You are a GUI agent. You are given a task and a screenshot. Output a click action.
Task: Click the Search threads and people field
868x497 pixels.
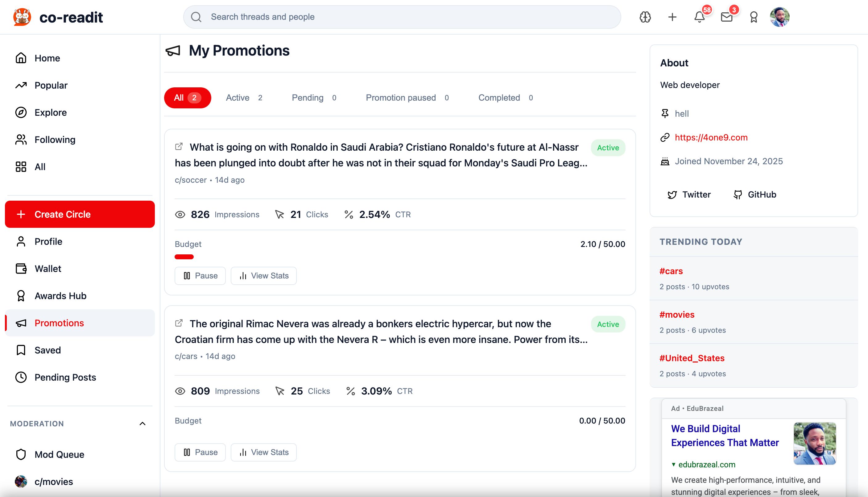[402, 17]
